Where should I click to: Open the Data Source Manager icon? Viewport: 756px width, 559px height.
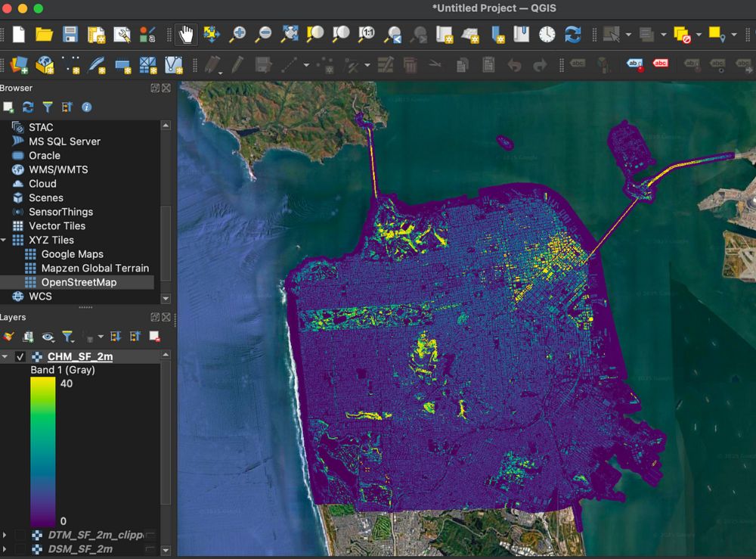coord(18,65)
